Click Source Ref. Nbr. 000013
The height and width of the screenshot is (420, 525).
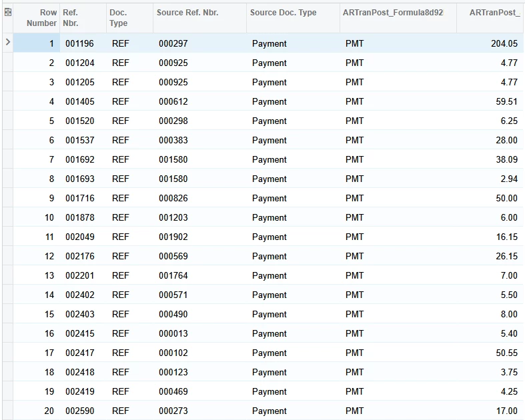(x=173, y=333)
